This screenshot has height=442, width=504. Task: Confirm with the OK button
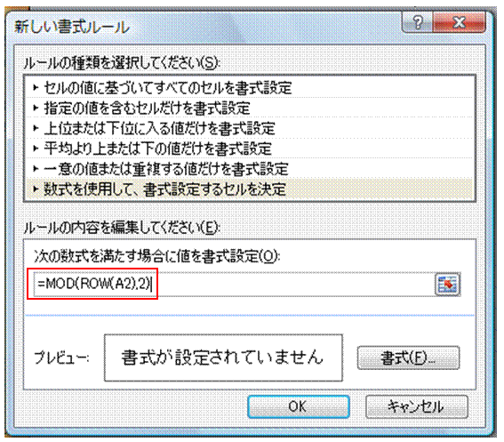pyautogui.click(x=299, y=406)
